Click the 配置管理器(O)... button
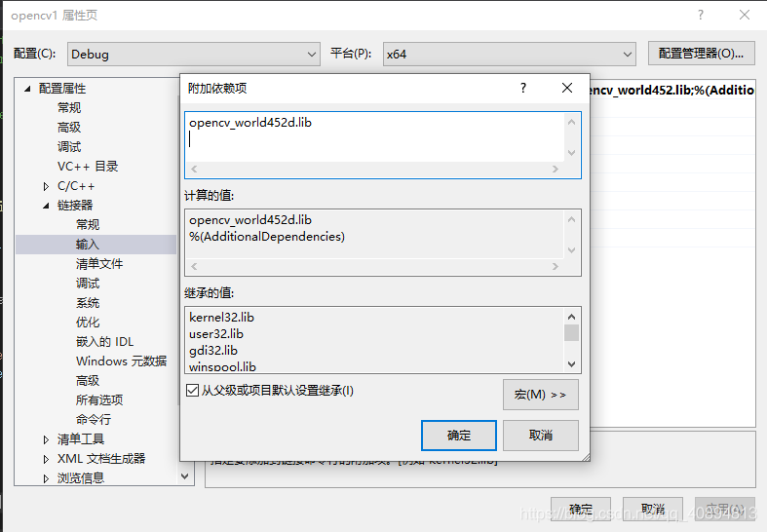The image size is (767, 532). point(701,54)
